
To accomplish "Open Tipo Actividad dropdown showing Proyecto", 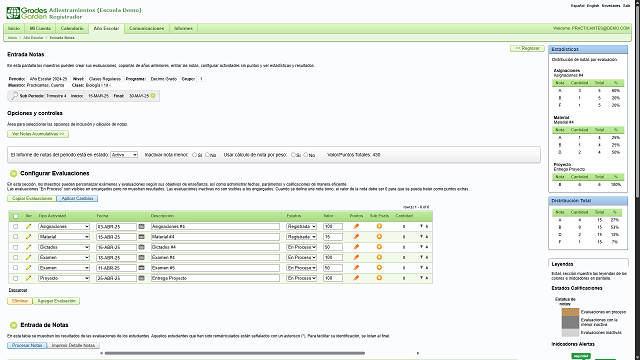I will pos(64,278).
